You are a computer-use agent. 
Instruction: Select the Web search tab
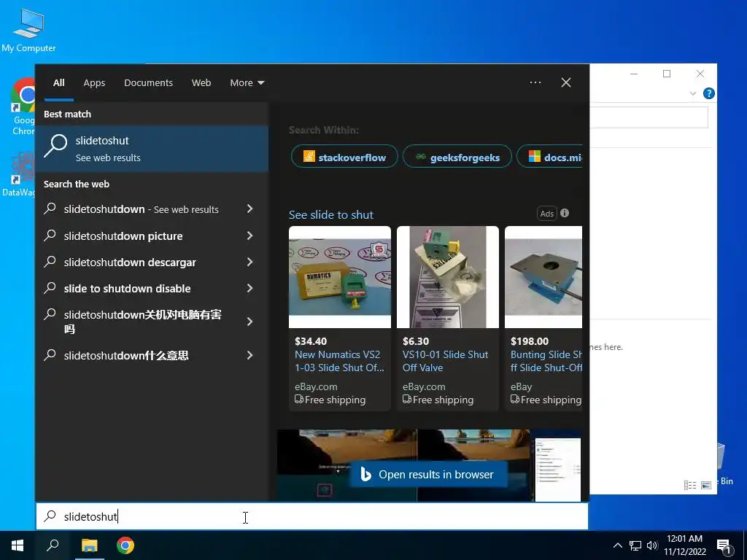(x=201, y=83)
